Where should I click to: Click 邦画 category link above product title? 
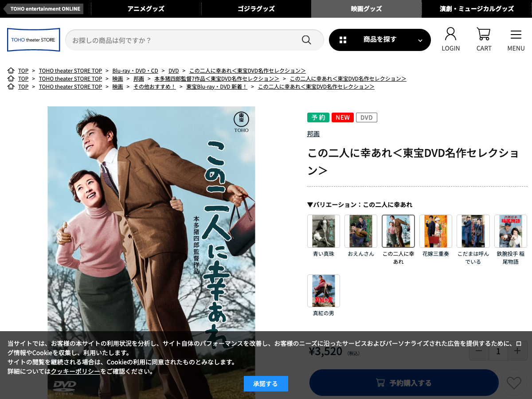pyautogui.click(x=313, y=134)
